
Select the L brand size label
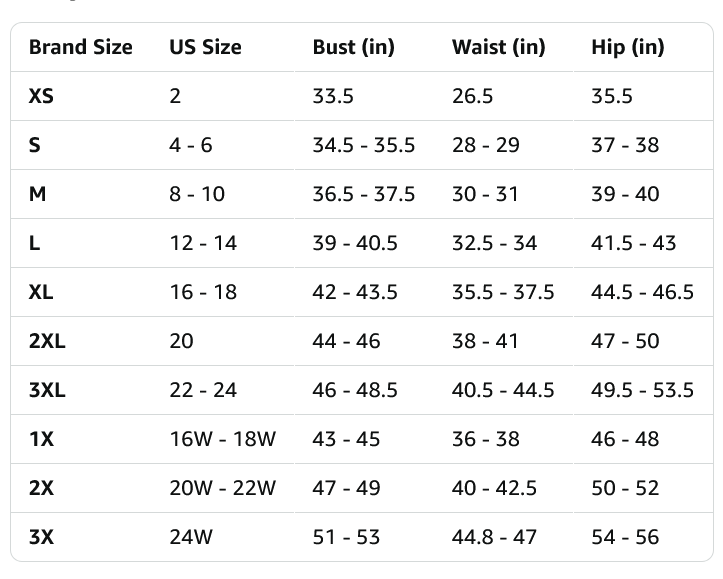click(x=35, y=243)
